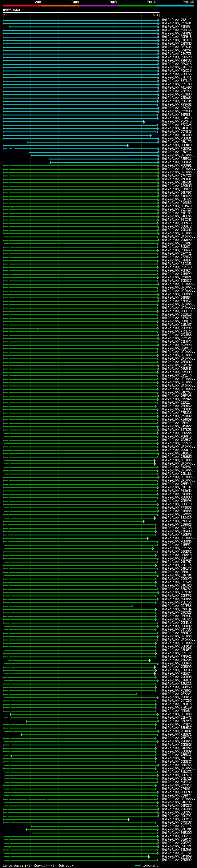Screen dimensions: 197x868
Task: Select the UniRef100_A1BQ71 entry
Action: coord(176,735)
